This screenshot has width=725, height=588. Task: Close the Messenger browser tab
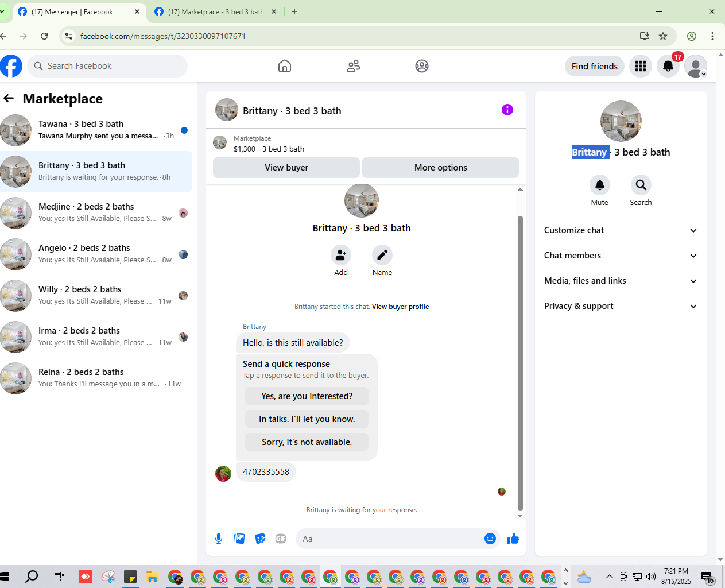pyautogui.click(x=137, y=11)
